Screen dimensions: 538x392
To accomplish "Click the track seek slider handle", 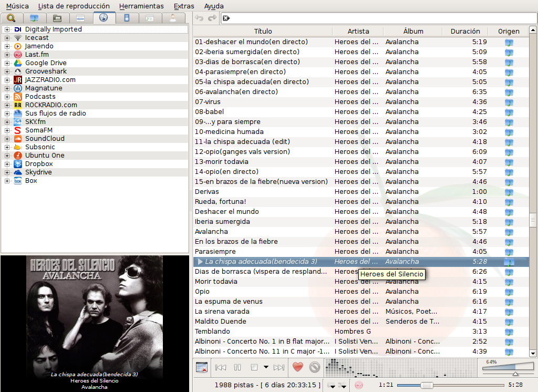I will pyautogui.click(x=427, y=385).
